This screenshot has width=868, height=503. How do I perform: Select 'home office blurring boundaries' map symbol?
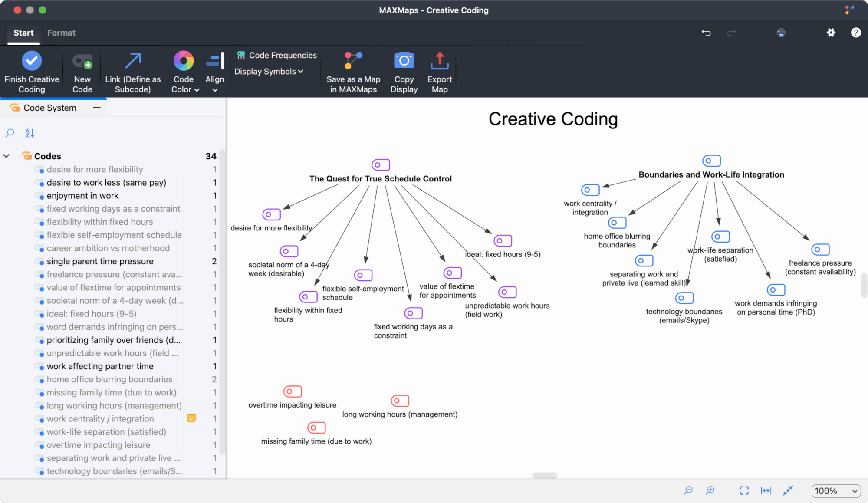pos(617,223)
